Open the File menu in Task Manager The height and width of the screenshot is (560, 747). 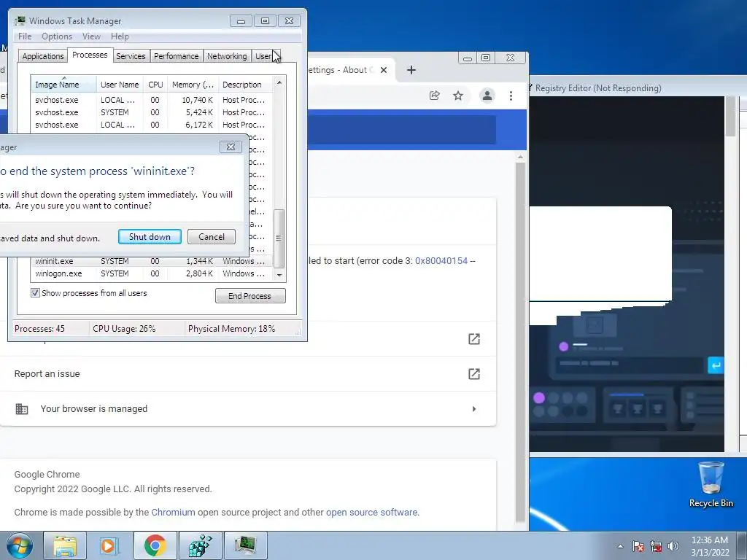[x=25, y=36]
